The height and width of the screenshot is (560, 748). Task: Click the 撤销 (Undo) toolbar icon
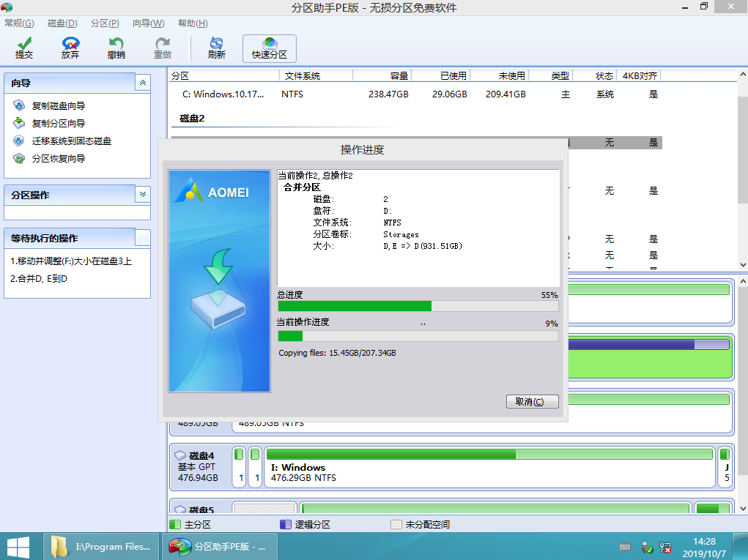coord(116,48)
